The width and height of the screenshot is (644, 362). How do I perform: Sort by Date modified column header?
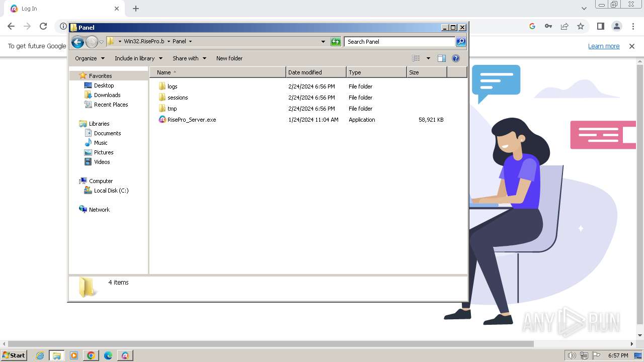316,72
